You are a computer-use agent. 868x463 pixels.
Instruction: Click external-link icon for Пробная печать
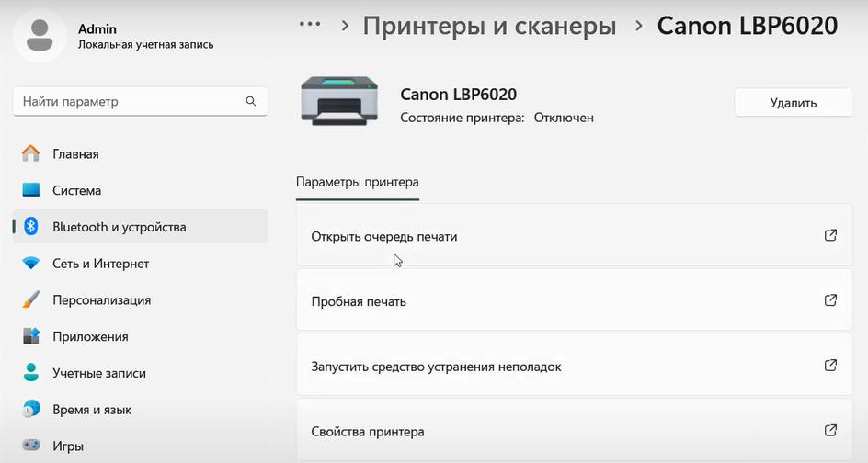point(830,300)
